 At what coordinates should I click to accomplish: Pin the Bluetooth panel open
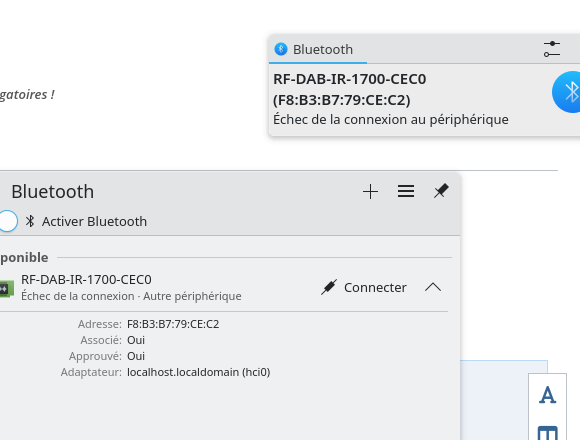point(441,191)
